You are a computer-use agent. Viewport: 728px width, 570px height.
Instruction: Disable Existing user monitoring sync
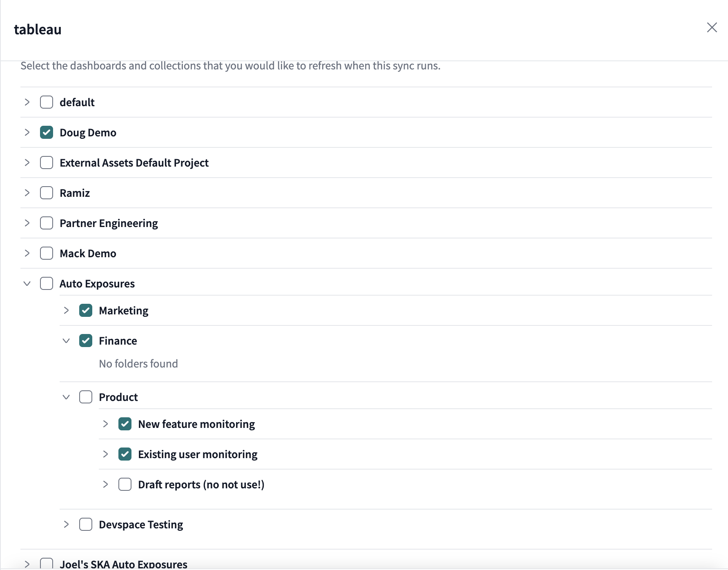pyautogui.click(x=125, y=454)
